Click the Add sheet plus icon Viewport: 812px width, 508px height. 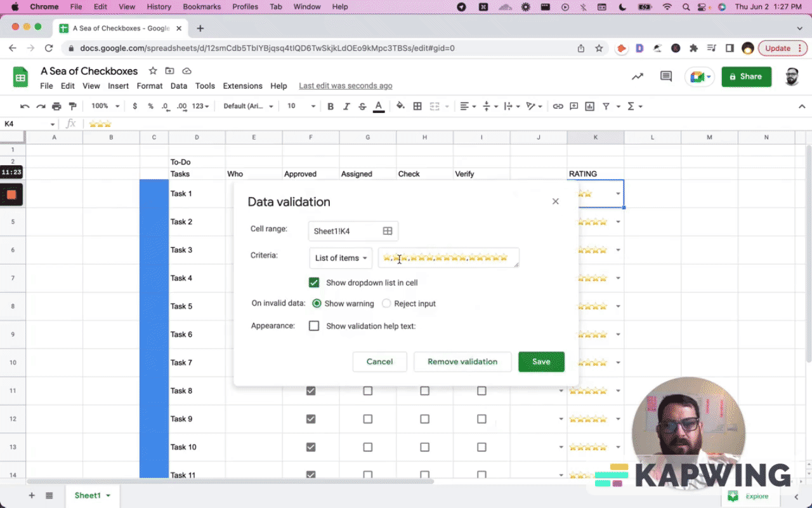pyautogui.click(x=32, y=495)
